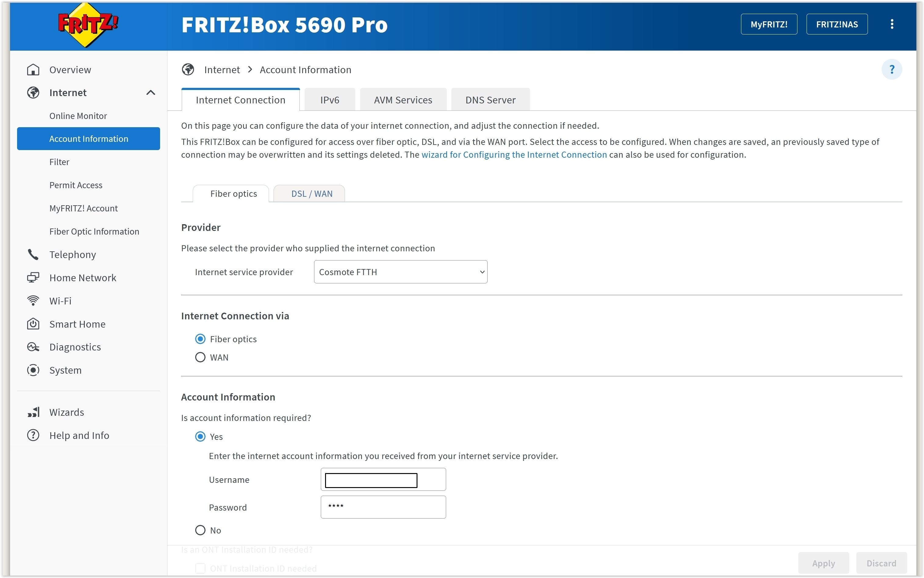The height and width of the screenshot is (578, 924).
Task: Open Home Network section label
Action: point(83,278)
